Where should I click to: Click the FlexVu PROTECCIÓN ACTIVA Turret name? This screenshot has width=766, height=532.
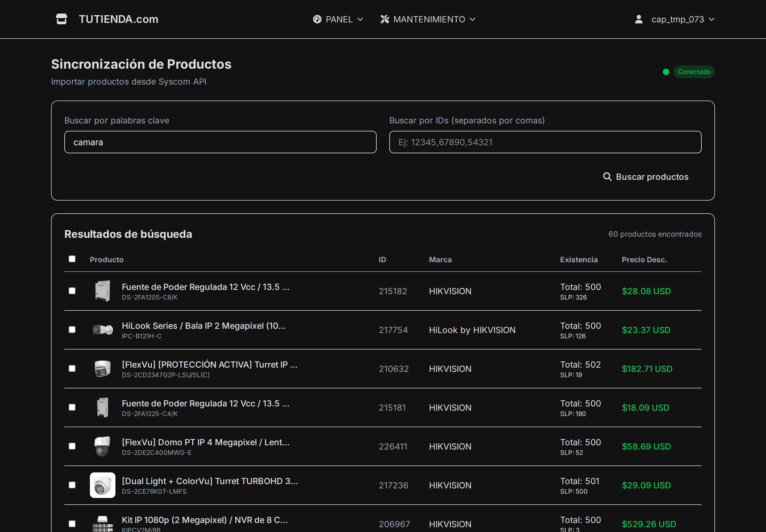pyautogui.click(x=210, y=365)
